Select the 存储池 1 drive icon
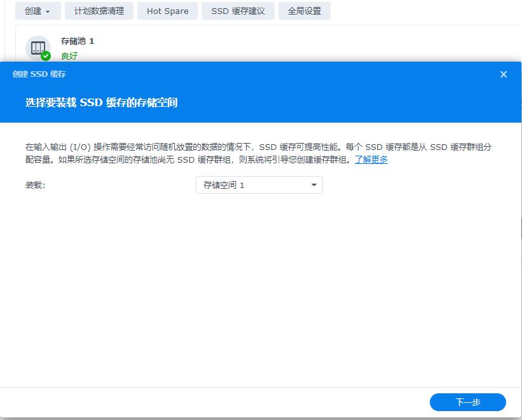Viewport: 522px width, 420px height. pos(39,48)
